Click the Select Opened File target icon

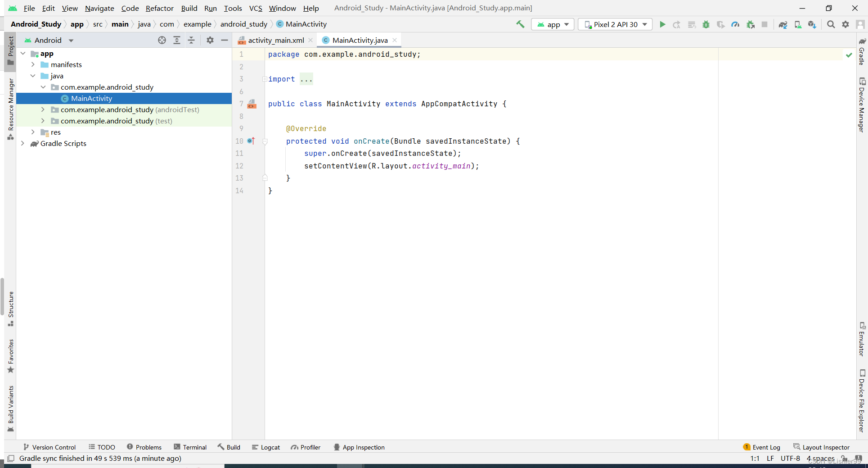click(162, 40)
